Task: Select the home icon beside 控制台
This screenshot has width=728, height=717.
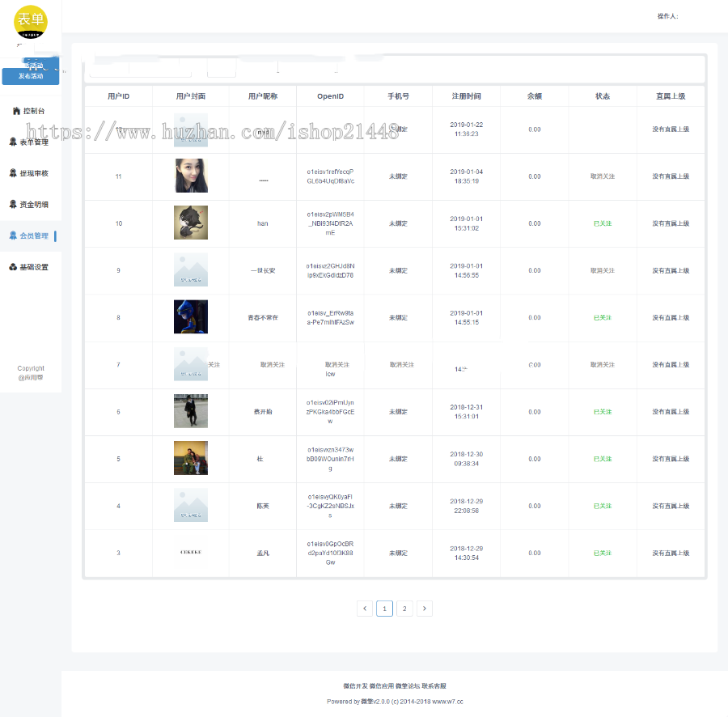Action: pos(17,110)
